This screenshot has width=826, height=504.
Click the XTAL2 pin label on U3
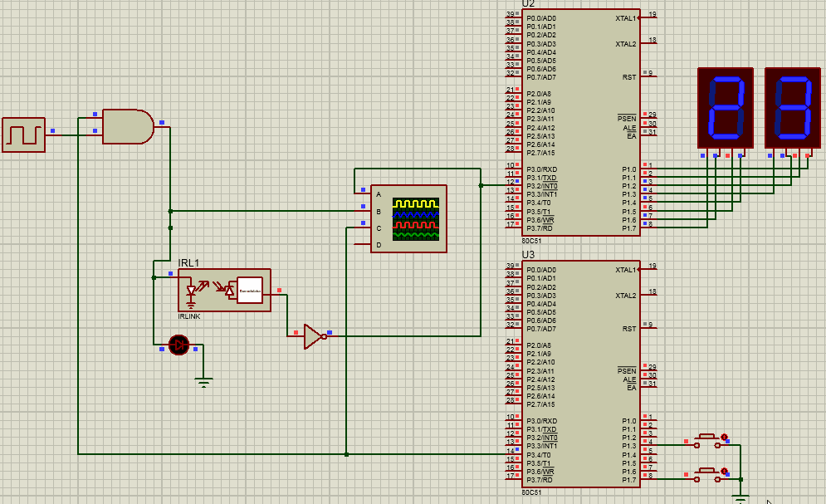(626, 296)
